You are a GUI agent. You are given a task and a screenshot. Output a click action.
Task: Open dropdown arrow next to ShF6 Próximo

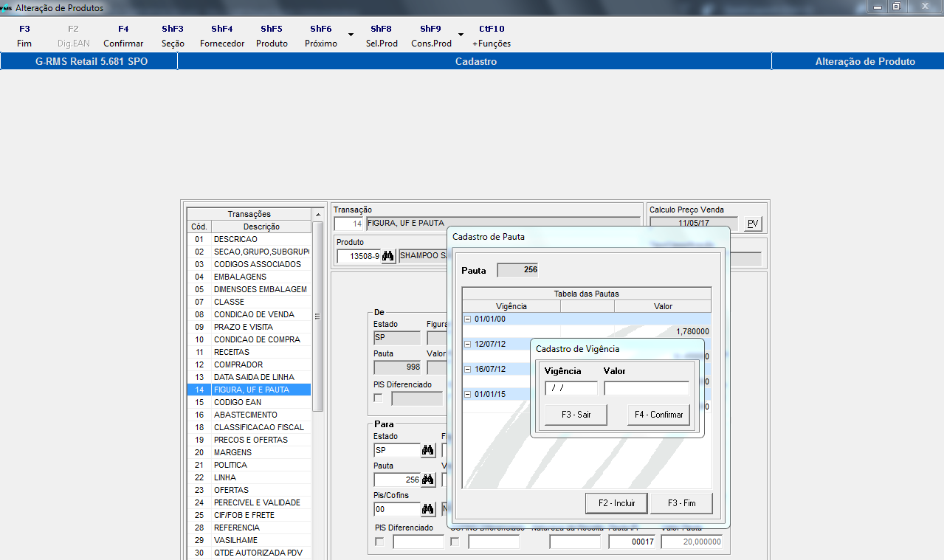351,35
